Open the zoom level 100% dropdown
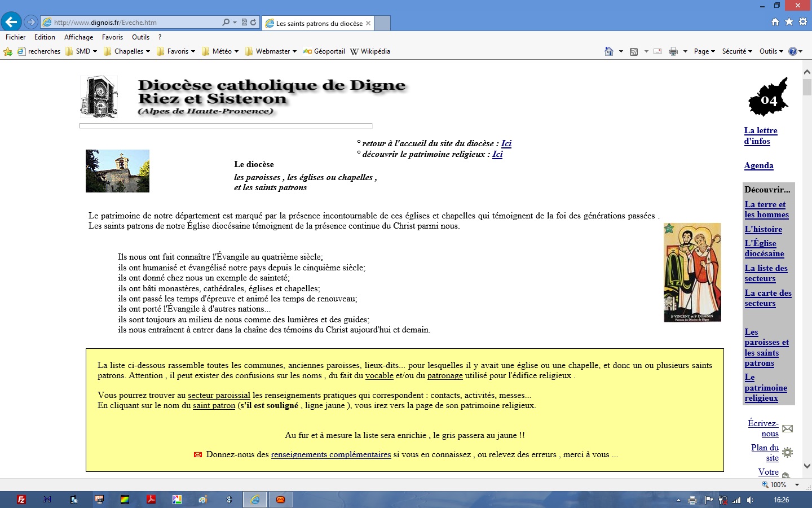The image size is (812, 508). coord(797,485)
